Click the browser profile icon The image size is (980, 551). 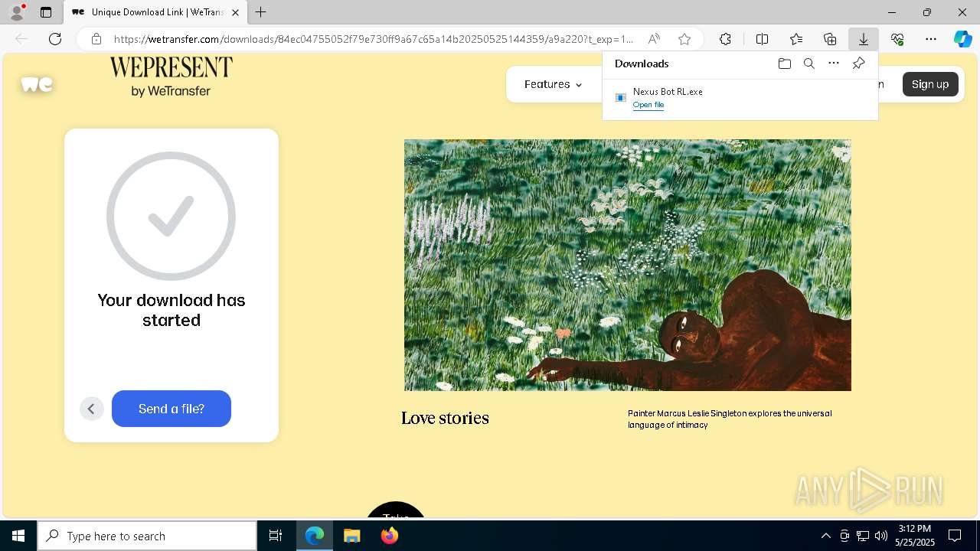pos(17,12)
